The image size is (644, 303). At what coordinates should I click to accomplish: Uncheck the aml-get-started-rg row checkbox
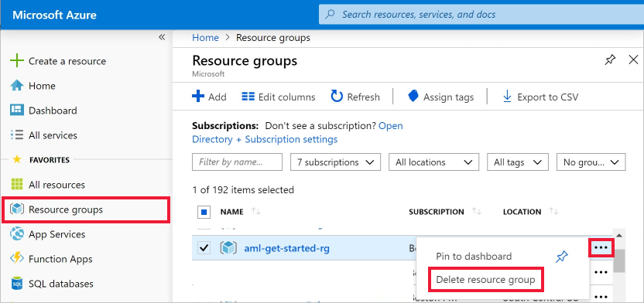click(x=204, y=247)
